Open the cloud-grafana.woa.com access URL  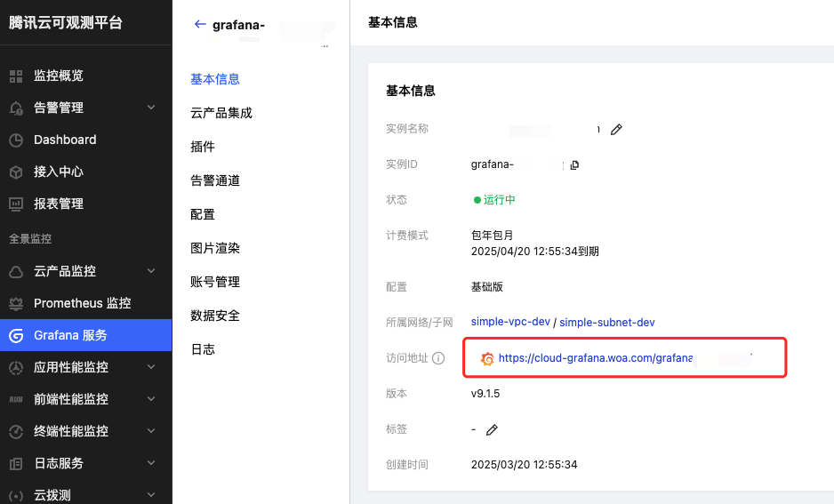pos(596,358)
